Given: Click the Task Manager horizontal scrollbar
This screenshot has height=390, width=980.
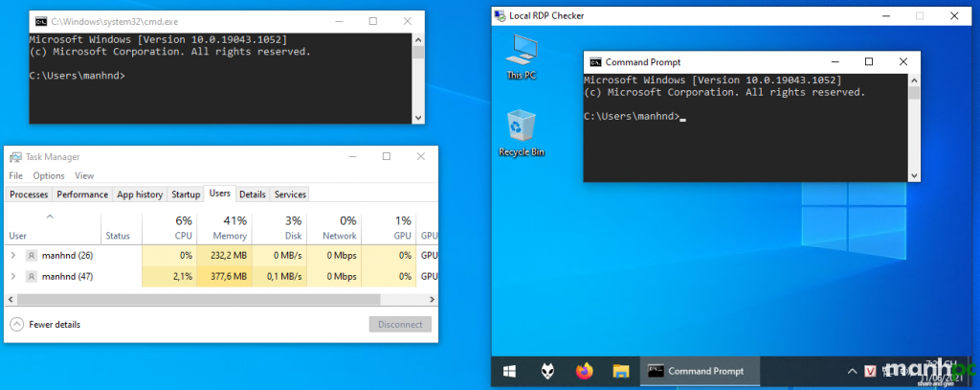Looking at the screenshot, I should (191, 300).
